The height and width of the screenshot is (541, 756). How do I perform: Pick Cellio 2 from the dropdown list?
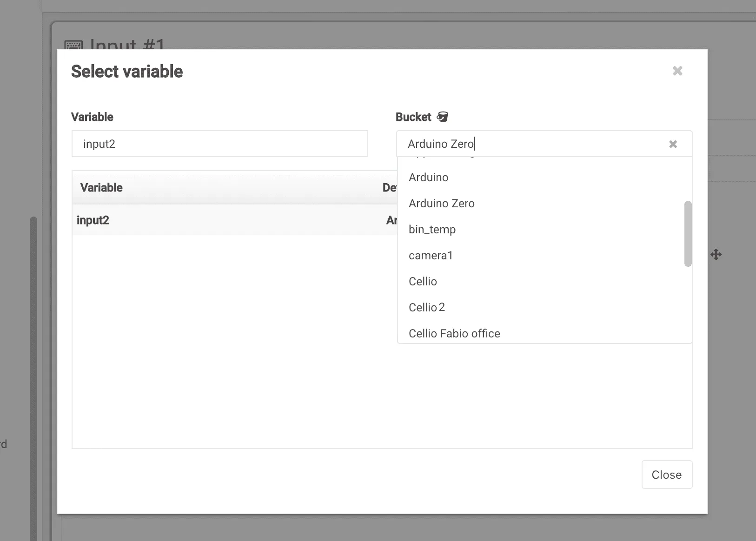point(426,307)
